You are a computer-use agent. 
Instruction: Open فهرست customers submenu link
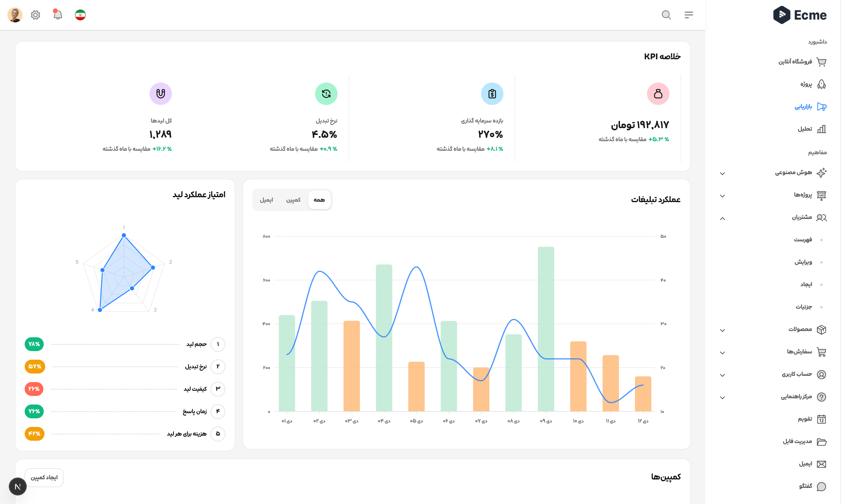tap(803, 240)
